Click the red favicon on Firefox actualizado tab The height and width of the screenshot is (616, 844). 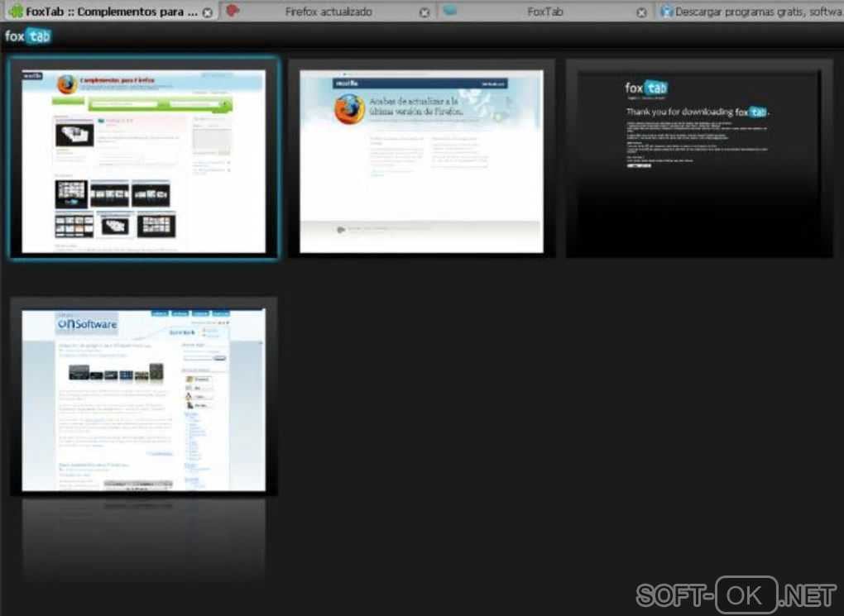(x=233, y=10)
